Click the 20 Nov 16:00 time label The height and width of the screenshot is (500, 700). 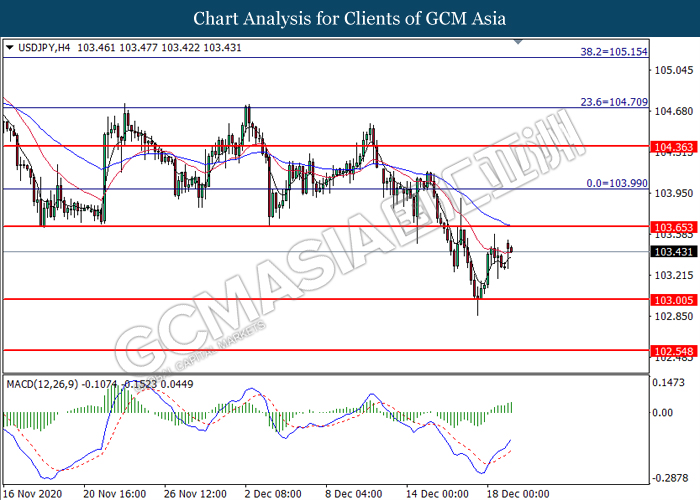tap(115, 494)
